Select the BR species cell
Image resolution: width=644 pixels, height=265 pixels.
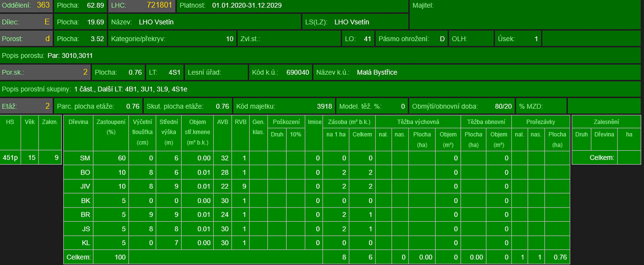pyautogui.click(x=78, y=214)
